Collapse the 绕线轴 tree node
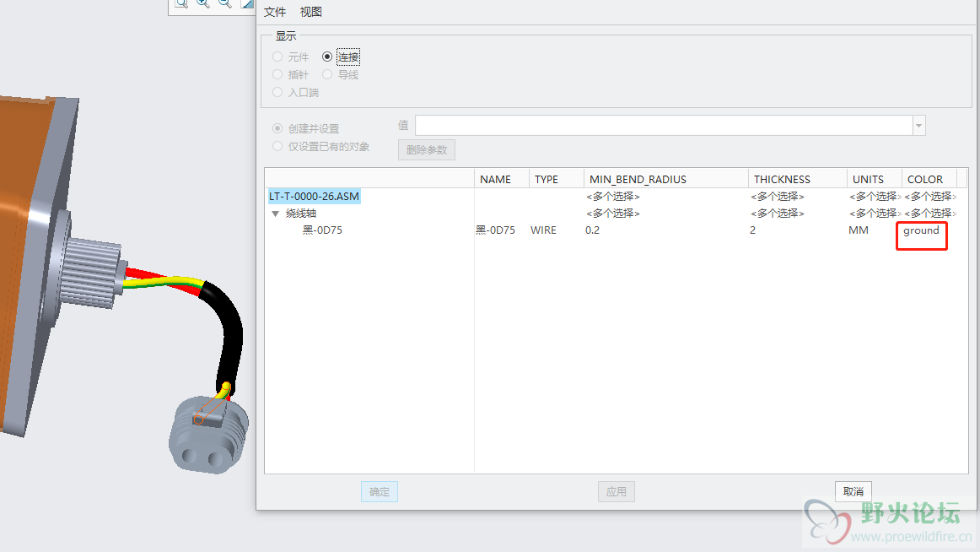Viewport: 980px width, 552px height. pyautogui.click(x=275, y=214)
